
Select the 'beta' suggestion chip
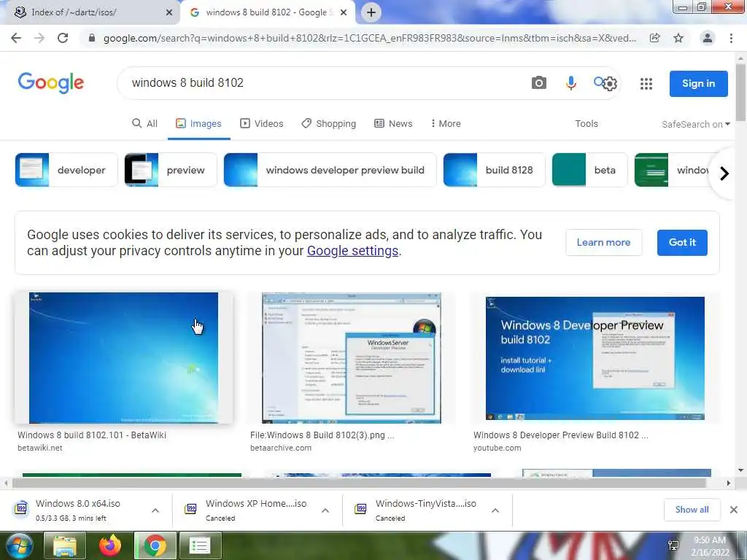click(589, 170)
